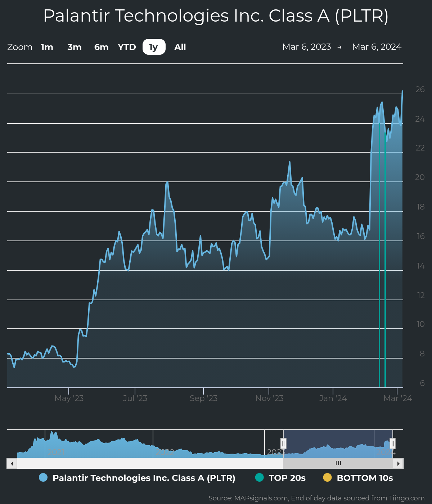432x504 pixels.
Task: Toggle the TOP 20s legend item
Action: 287,478
